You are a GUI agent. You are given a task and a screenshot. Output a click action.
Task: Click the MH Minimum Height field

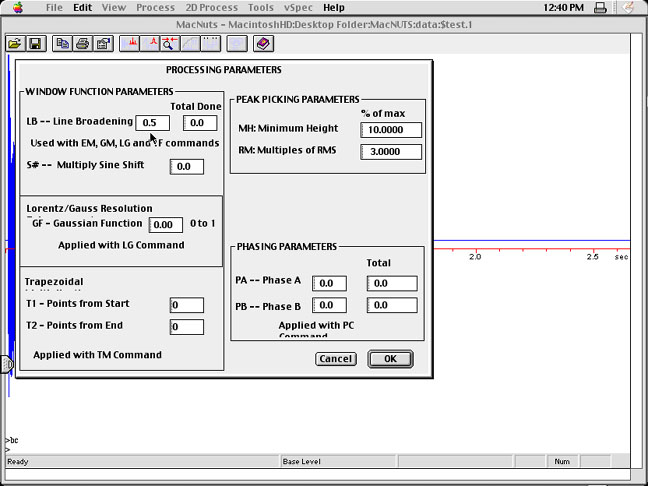click(x=392, y=130)
